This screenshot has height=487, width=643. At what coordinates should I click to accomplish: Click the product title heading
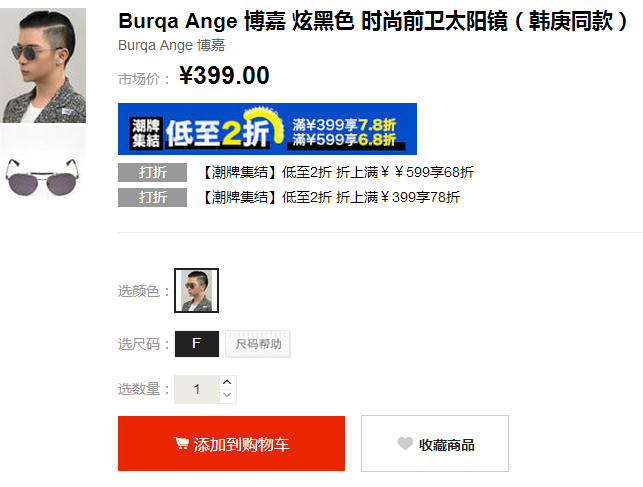[x=373, y=21]
